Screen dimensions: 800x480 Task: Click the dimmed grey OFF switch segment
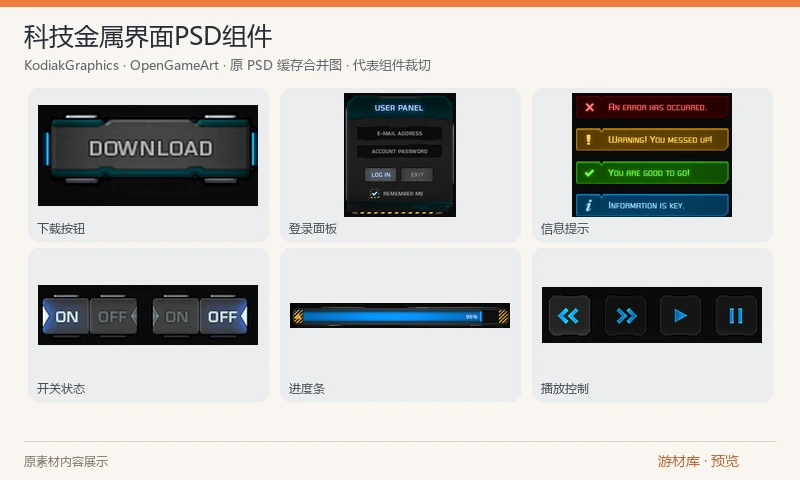pos(113,317)
